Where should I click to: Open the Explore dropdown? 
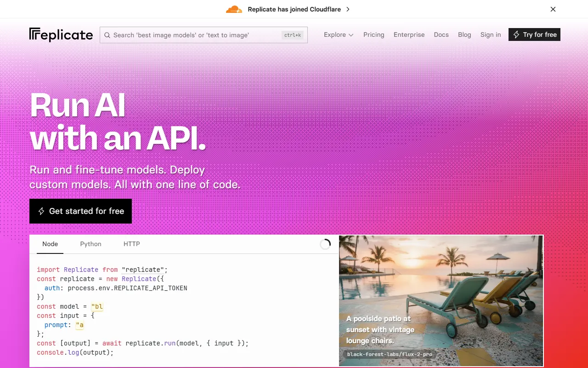pos(335,34)
